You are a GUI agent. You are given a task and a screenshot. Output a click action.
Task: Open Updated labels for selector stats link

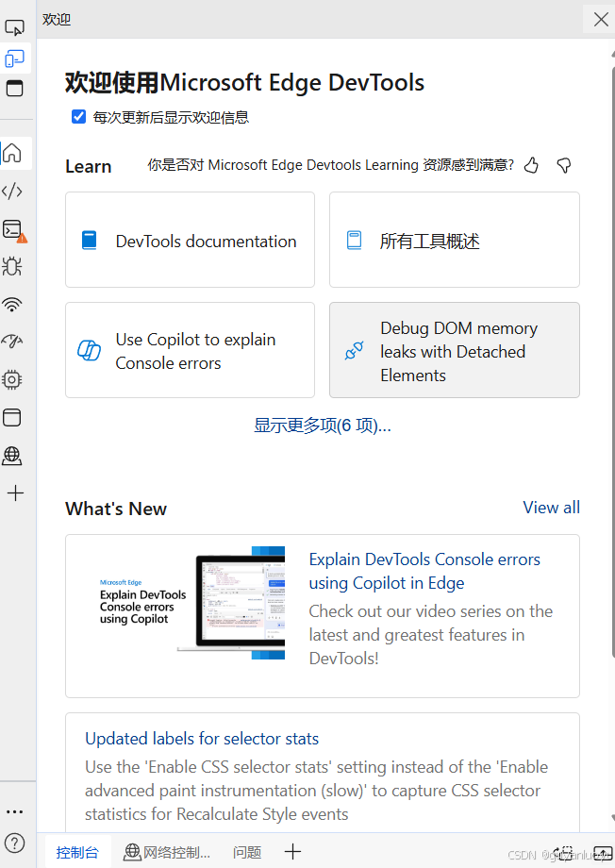(x=202, y=739)
